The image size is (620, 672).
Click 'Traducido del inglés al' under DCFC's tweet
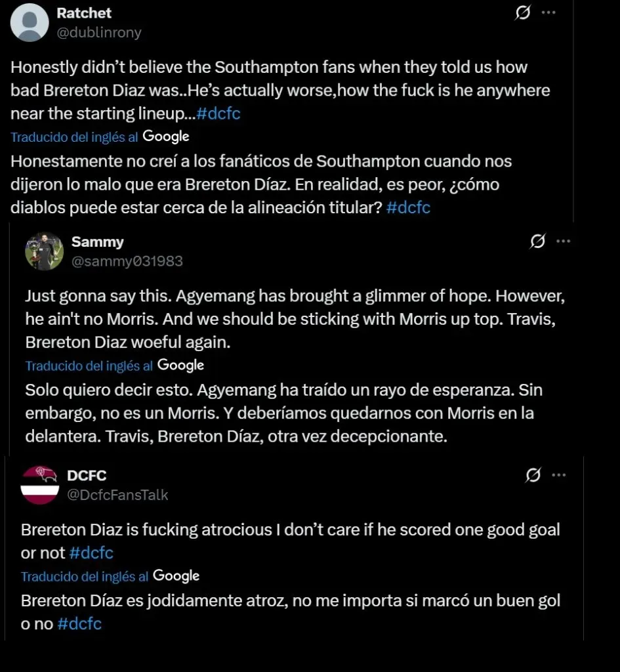[85, 577]
